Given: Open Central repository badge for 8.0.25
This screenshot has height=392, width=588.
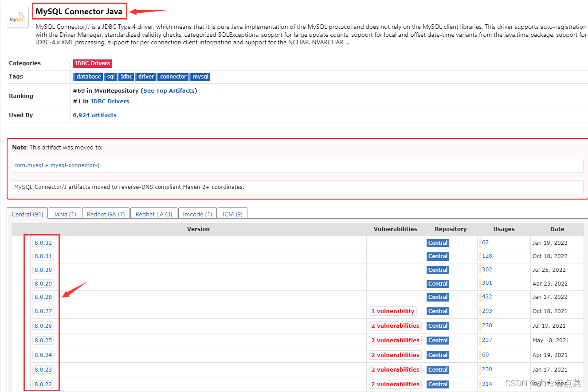Looking at the screenshot, I should [x=438, y=341].
